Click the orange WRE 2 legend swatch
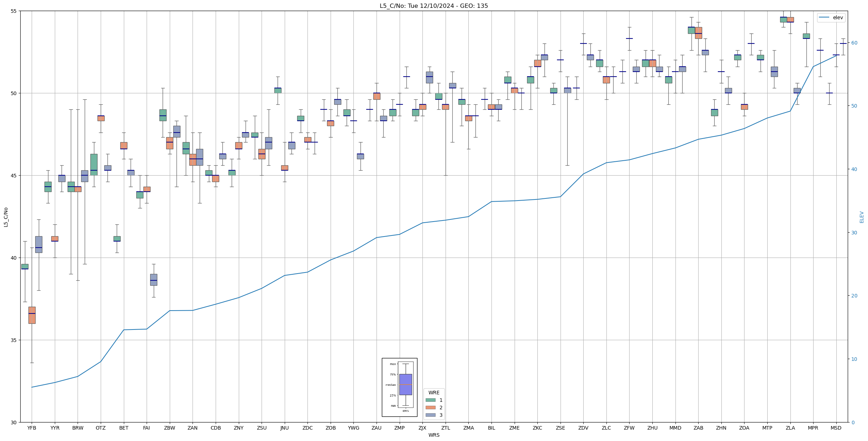The width and height of the screenshot is (868, 441). pos(430,408)
